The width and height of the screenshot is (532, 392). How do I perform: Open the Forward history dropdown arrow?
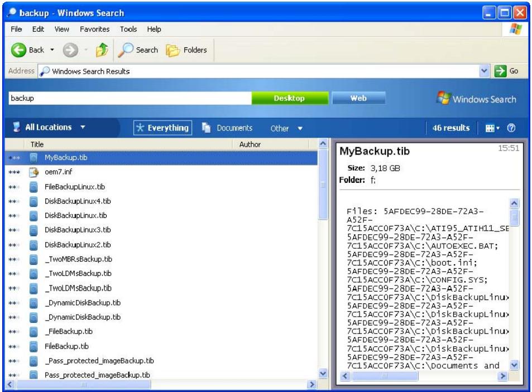tap(86, 50)
